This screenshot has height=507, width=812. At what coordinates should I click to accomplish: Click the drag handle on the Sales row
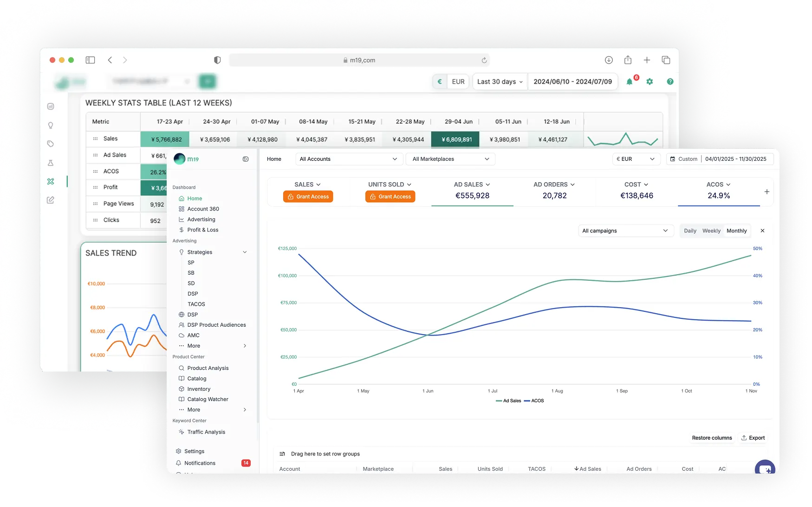click(95, 138)
